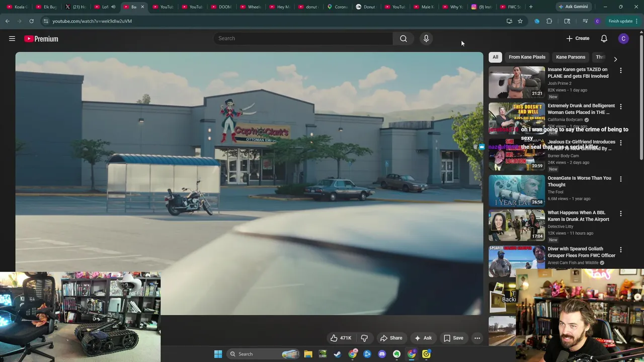The image size is (644, 362).
Task: Switch to the DOOM browser tab
Action: pyautogui.click(x=221, y=7)
